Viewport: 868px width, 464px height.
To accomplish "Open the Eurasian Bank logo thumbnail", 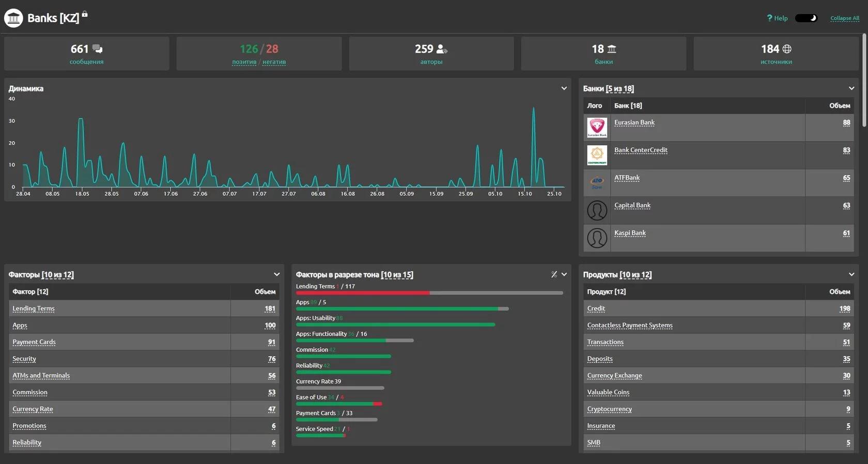I will click(x=597, y=128).
